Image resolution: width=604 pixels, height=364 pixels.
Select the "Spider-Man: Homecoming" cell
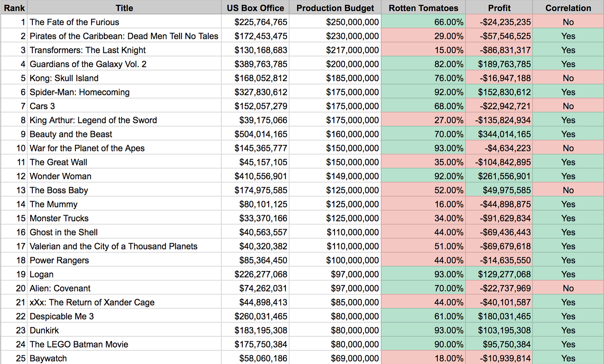pyautogui.click(x=124, y=92)
